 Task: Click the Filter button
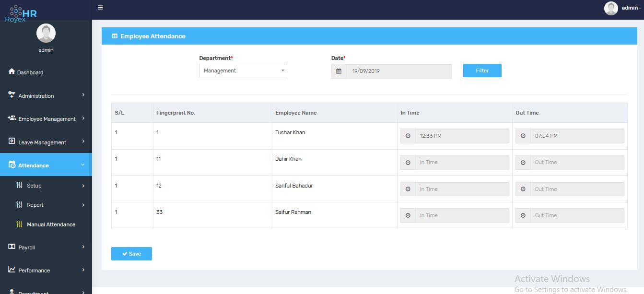pyautogui.click(x=482, y=71)
